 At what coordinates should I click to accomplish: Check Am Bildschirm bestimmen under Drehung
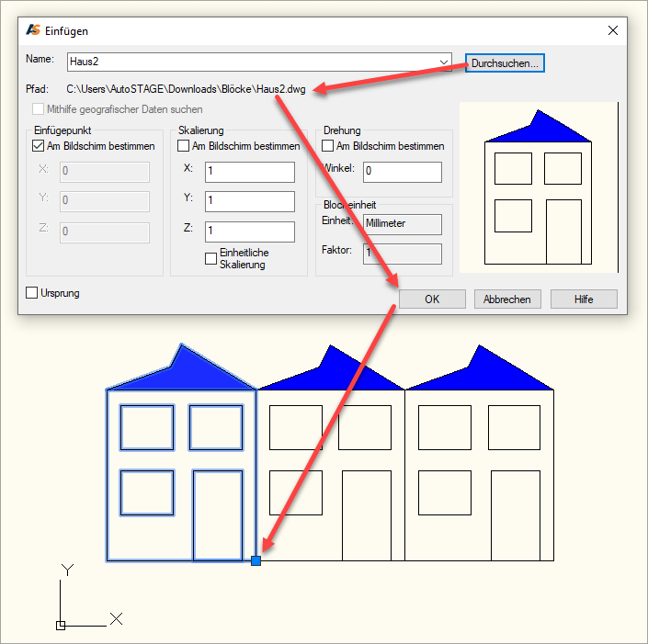tap(328, 146)
